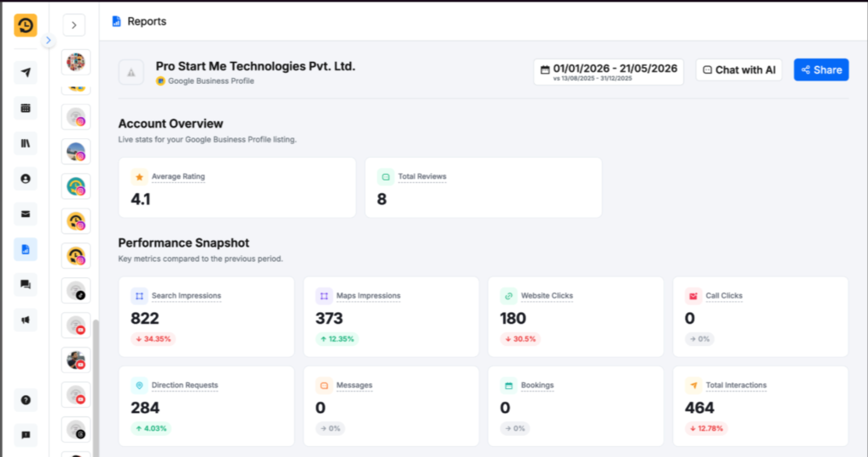Click the 12.35% increase badge

(x=337, y=339)
